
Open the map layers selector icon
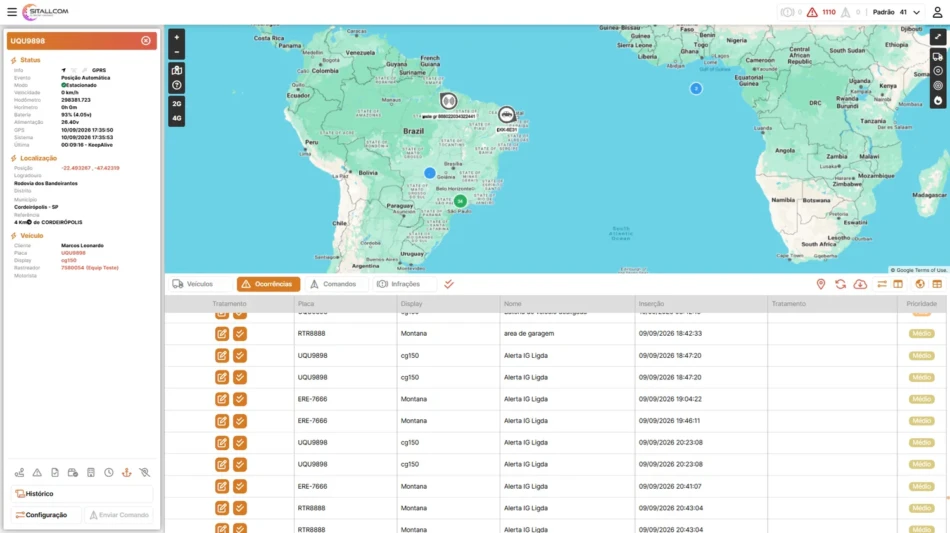(x=176, y=70)
